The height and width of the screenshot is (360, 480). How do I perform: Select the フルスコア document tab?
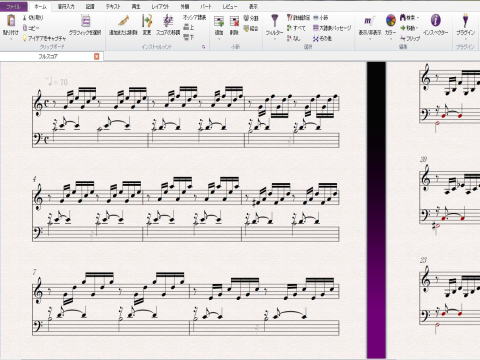tap(48, 57)
